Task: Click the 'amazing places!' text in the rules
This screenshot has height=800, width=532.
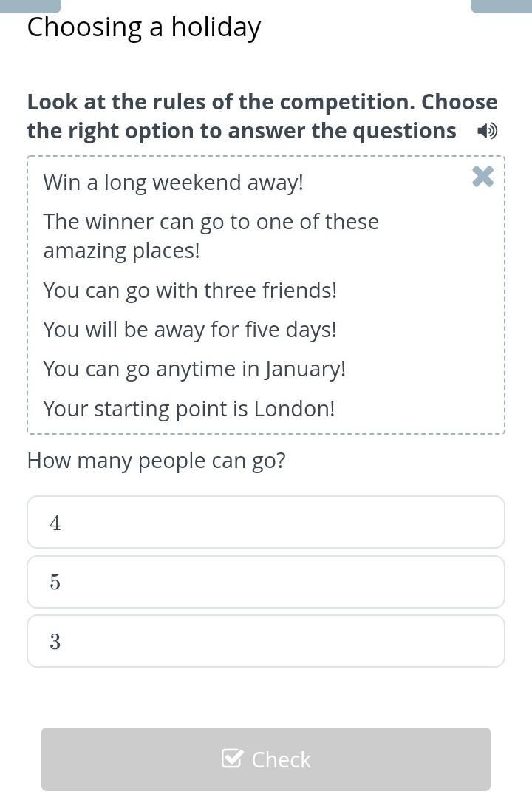Action: point(121,251)
